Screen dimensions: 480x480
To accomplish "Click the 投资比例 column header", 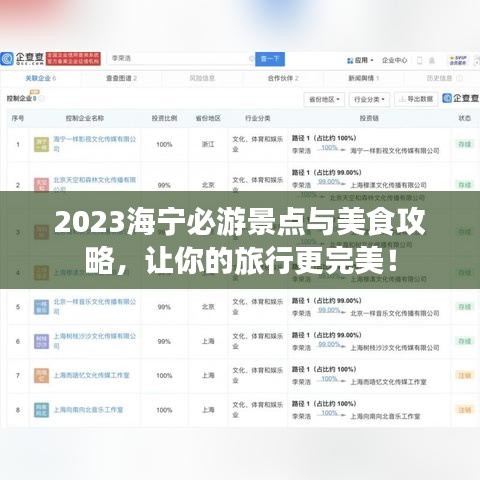I will (x=164, y=118).
